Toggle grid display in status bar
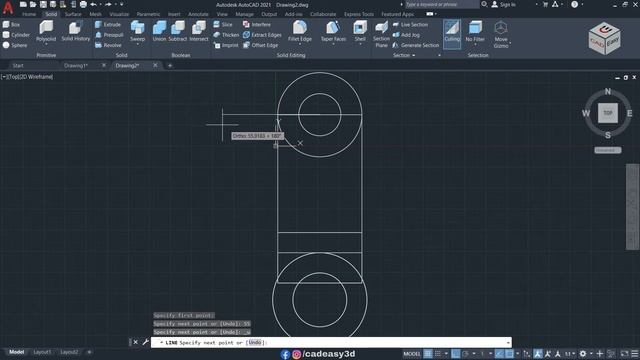The height and width of the screenshot is (360, 640). pos(428,353)
